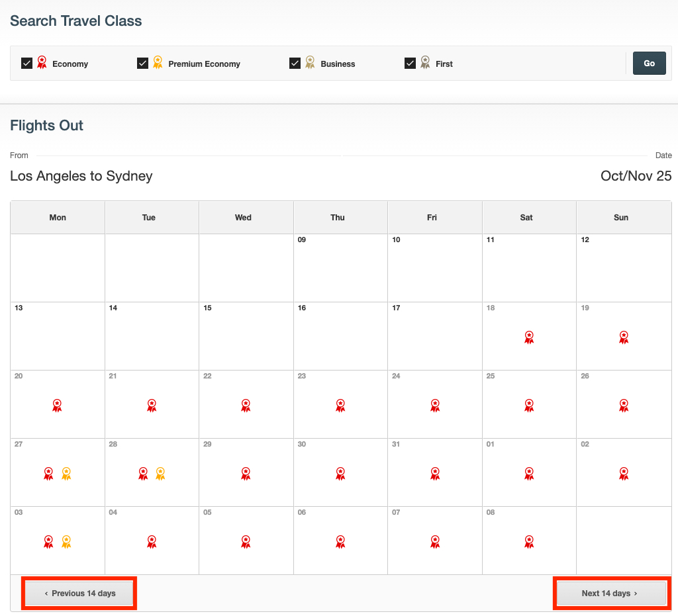Click the date number 12 on Sunday
The height and width of the screenshot is (616, 678).
[x=585, y=240]
